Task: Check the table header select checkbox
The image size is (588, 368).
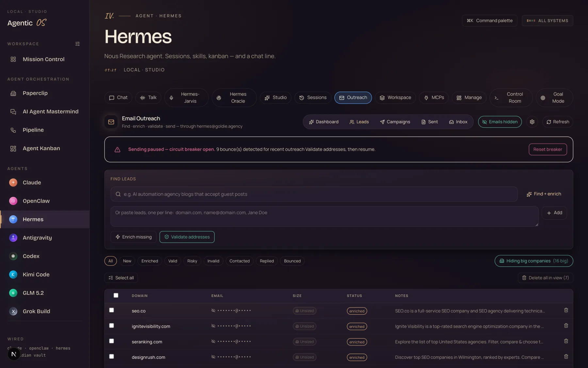Action: tap(116, 295)
